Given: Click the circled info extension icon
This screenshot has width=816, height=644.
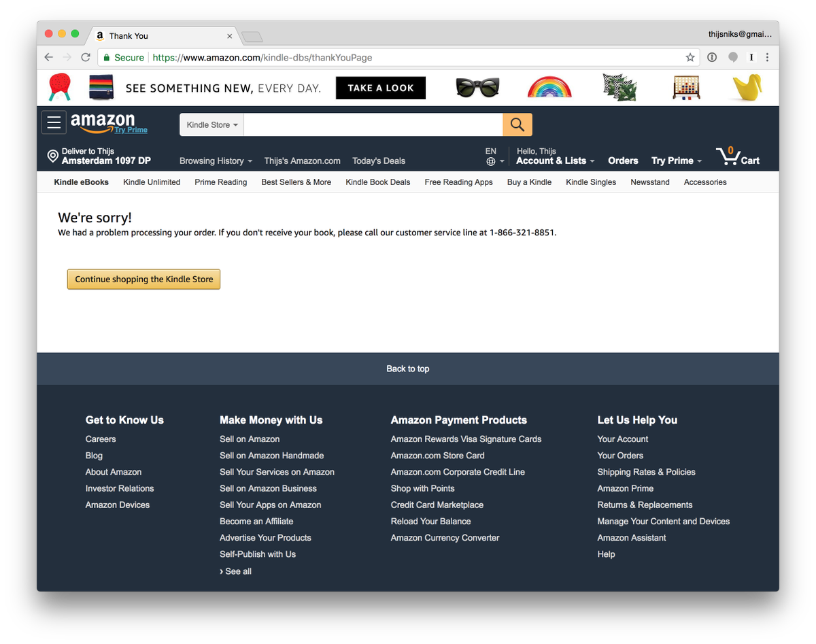Looking at the screenshot, I should (712, 57).
